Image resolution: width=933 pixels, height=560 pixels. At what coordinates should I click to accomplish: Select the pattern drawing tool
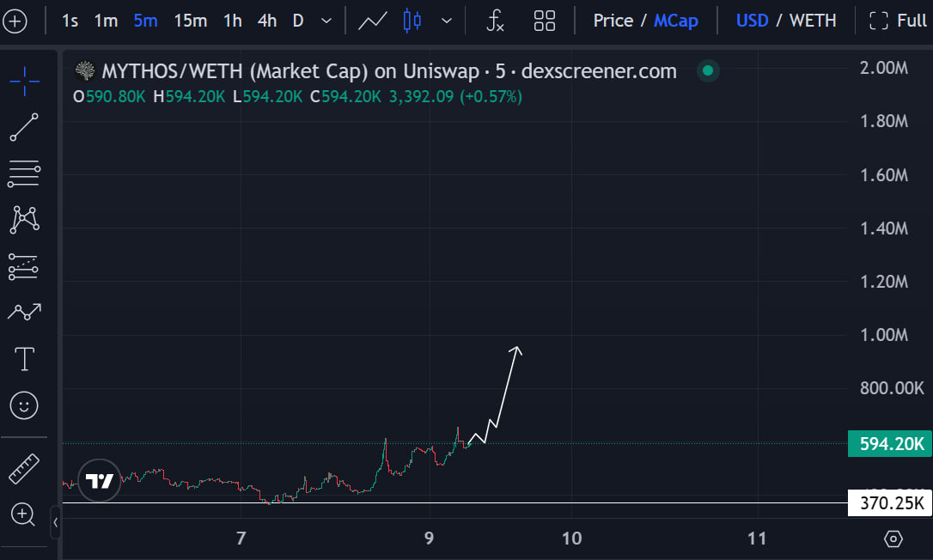24,220
